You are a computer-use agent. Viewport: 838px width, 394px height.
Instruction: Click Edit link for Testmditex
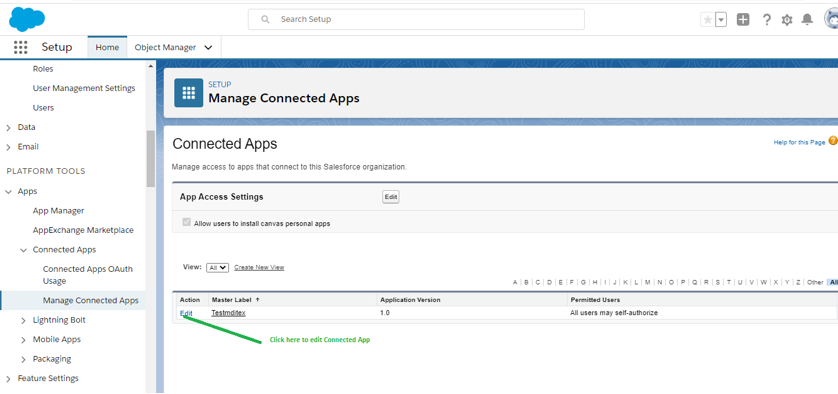click(187, 313)
